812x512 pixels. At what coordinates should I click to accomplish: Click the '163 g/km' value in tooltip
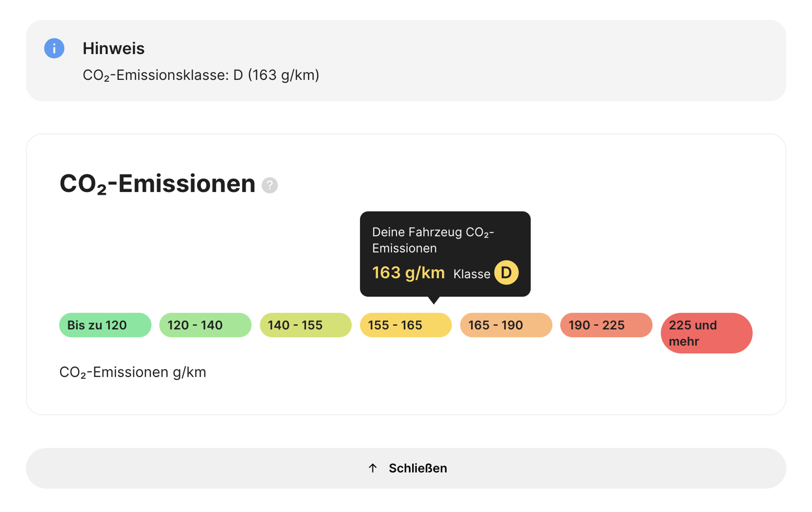(x=408, y=273)
